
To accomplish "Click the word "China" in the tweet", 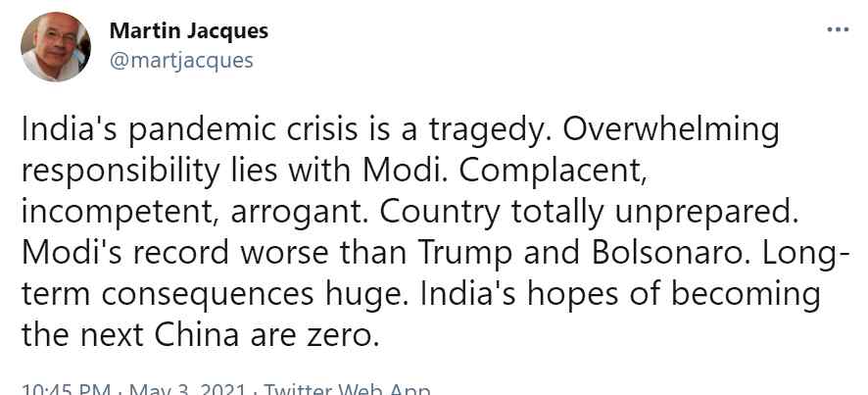I will point(197,334).
